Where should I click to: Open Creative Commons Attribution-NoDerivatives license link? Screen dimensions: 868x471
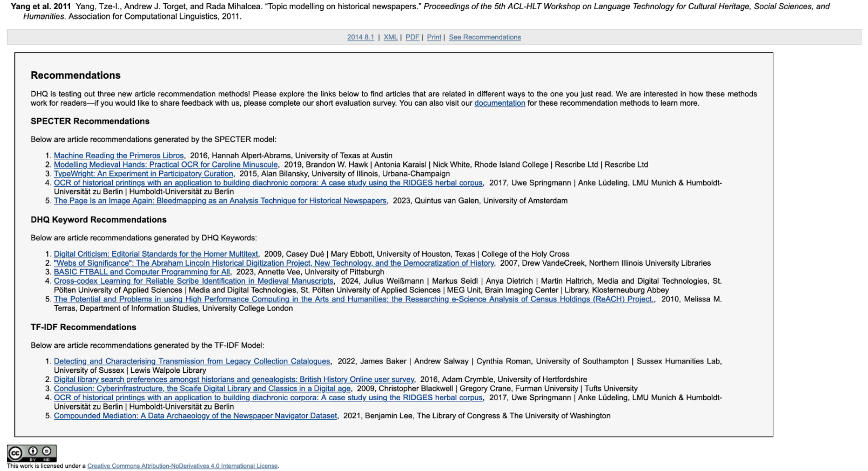tap(182, 466)
